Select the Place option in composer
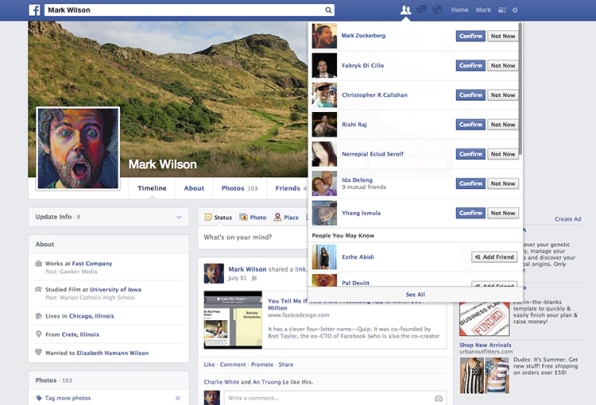 tap(286, 217)
